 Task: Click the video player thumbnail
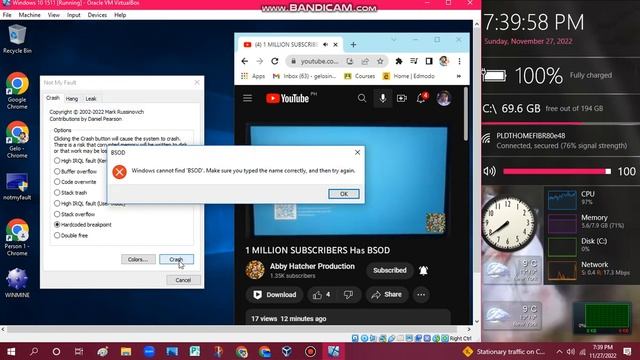[348, 180]
